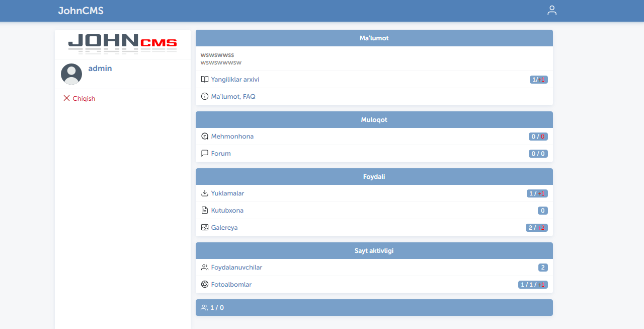Image resolution: width=644 pixels, height=329 pixels.
Task: Click the red X icon beside Chiqish
Action: [66, 98]
